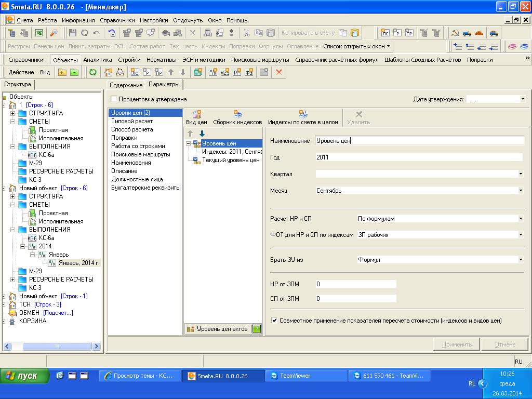Toggle checkbox on Текущий уровень цен node
Viewport: 532px width, 399px height.
point(196,160)
